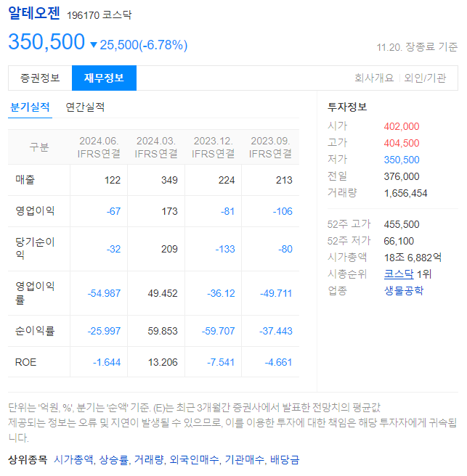Click the 당기순이익 value 209
The image size is (467, 476).
[x=169, y=249]
